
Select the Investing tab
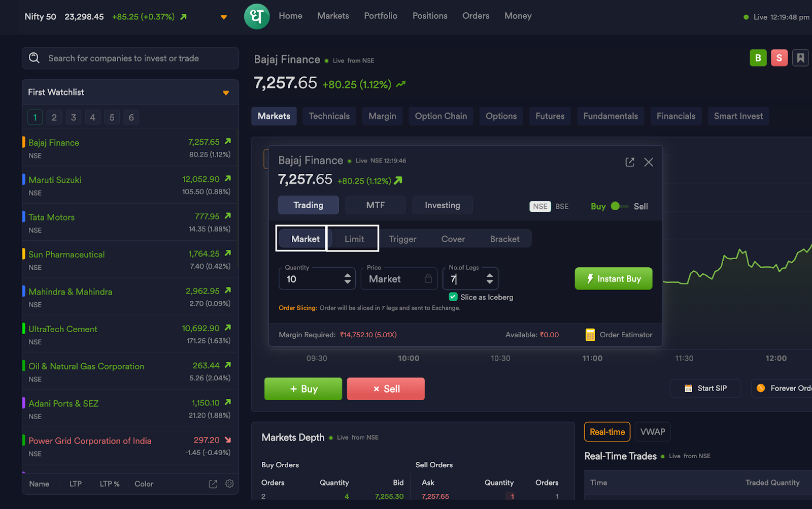(443, 205)
